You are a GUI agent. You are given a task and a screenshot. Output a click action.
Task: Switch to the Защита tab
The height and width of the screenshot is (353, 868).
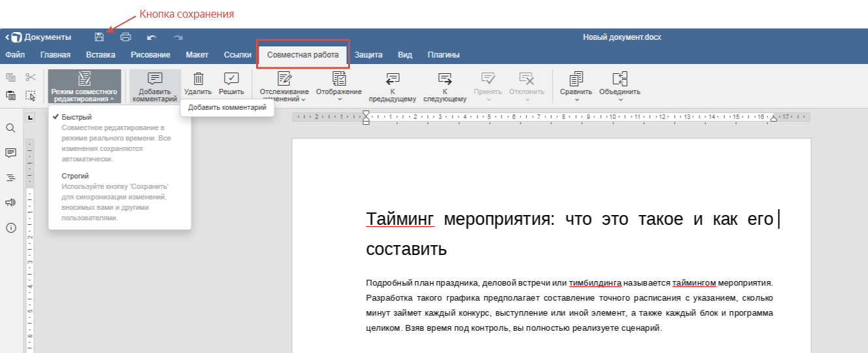tap(368, 55)
